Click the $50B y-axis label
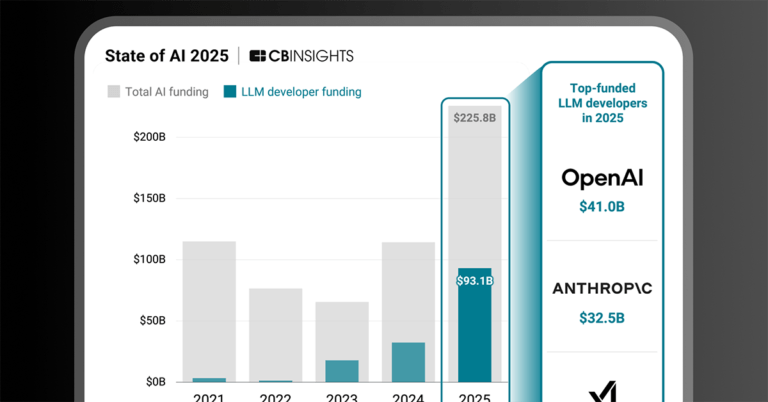Viewport: 768px width, 402px height. [152, 321]
